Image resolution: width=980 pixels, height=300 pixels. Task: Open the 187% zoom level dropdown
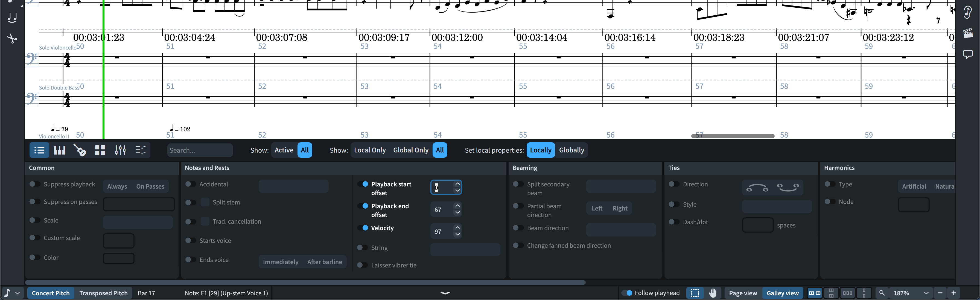coord(926,293)
